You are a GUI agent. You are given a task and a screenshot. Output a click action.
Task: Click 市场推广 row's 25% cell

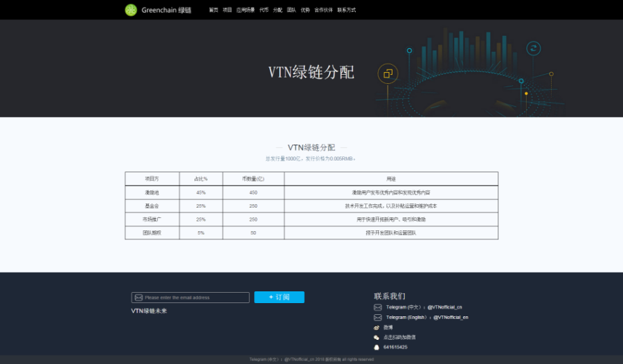pos(201,219)
